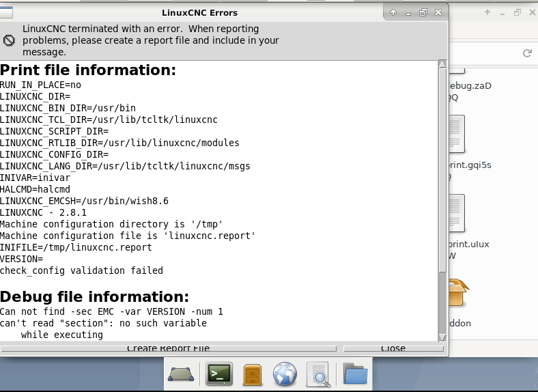Click the 'LinuxCNC Errors' window title
The image size is (538, 392).
pos(199,13)
